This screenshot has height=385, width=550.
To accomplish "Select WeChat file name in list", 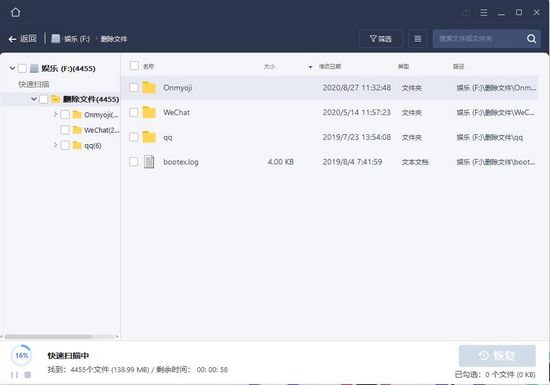I will pyautogui.click(x=176, y=113).
